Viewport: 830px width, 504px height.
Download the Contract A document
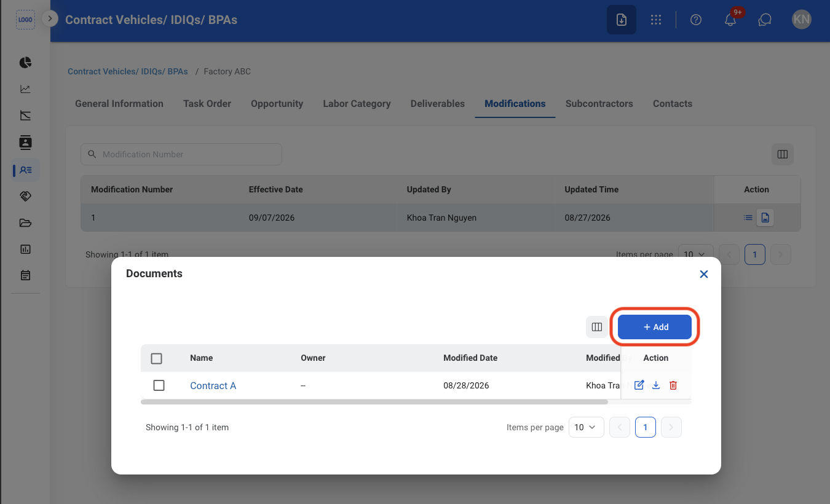point(656,385)
